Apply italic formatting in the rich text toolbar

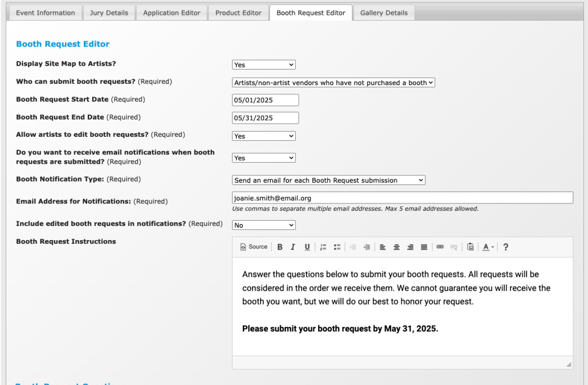click(293, 247)
